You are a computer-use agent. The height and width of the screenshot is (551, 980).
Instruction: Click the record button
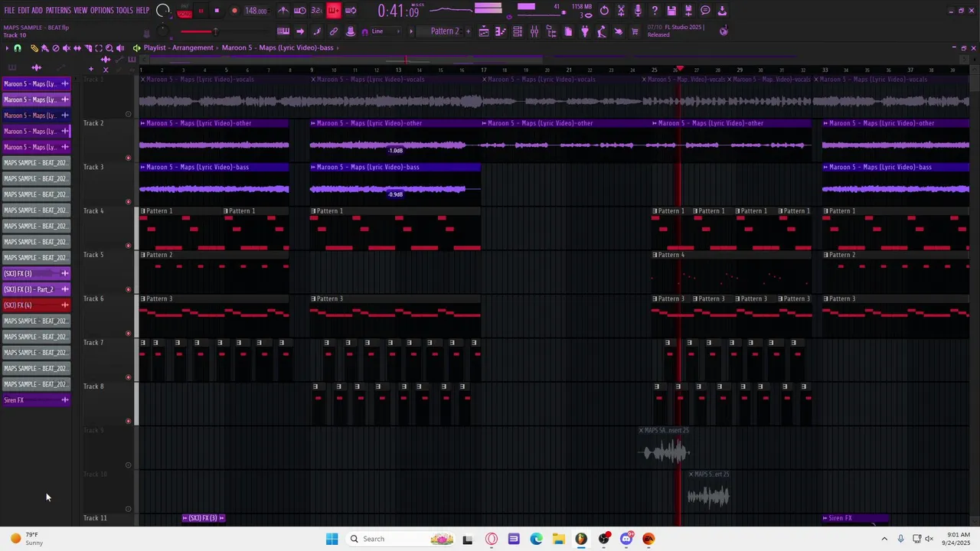click(234, 11)
